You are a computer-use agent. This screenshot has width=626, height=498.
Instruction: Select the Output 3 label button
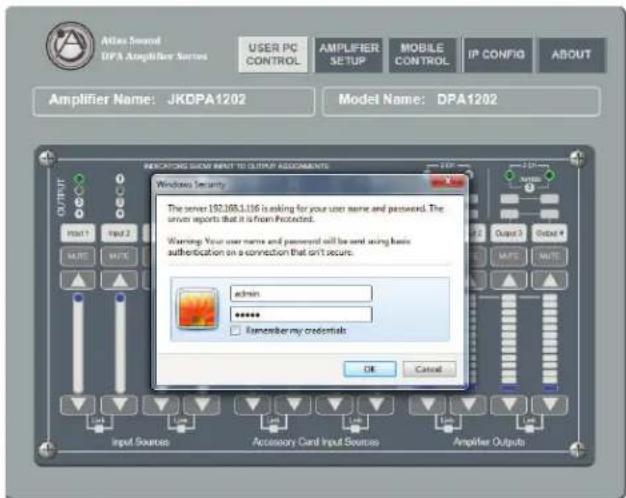(509, 233)
